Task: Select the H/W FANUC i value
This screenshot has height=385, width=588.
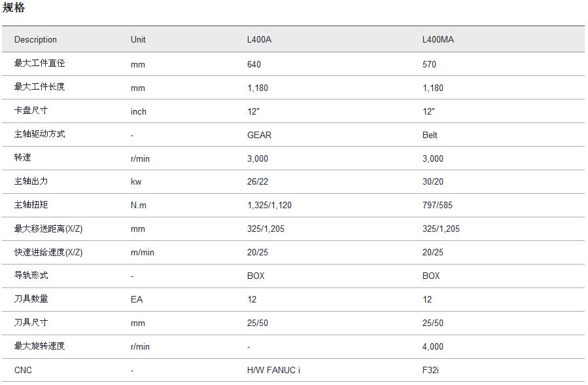Action: pyautogui.click(x=273, y=370)
